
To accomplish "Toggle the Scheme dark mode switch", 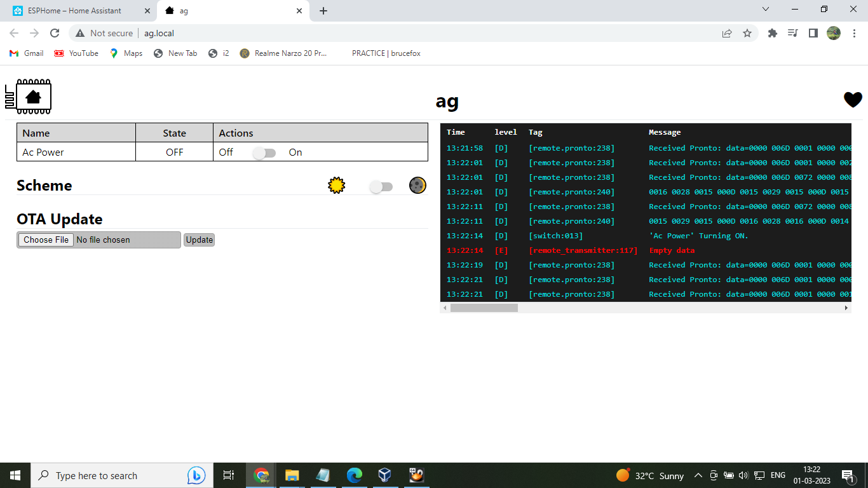I will (x=381, y=187).
